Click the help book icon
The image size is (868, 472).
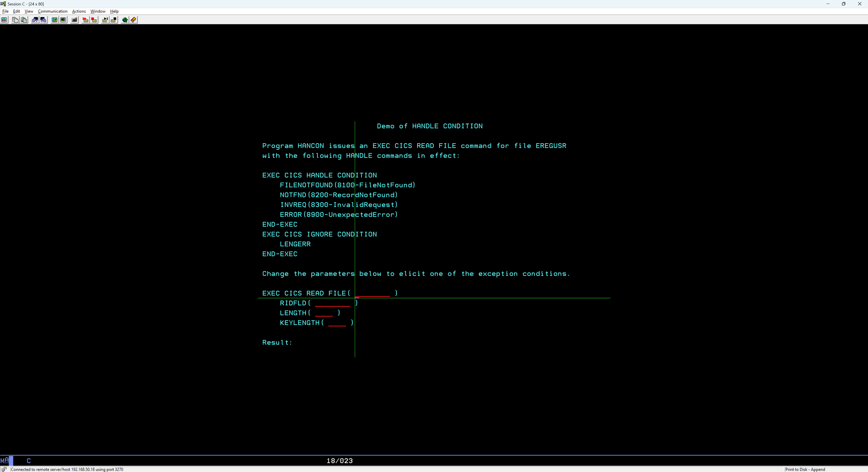[133, 20]
